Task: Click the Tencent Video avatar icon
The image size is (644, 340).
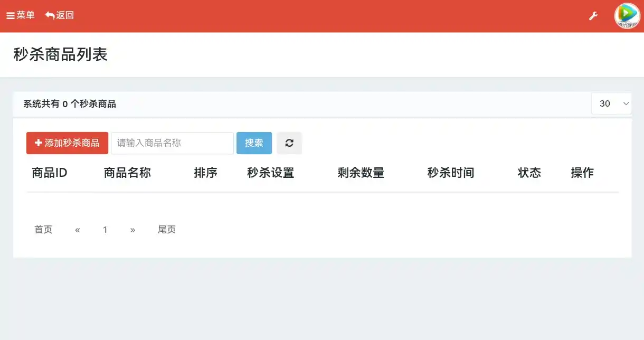Action: click(627, 16)
